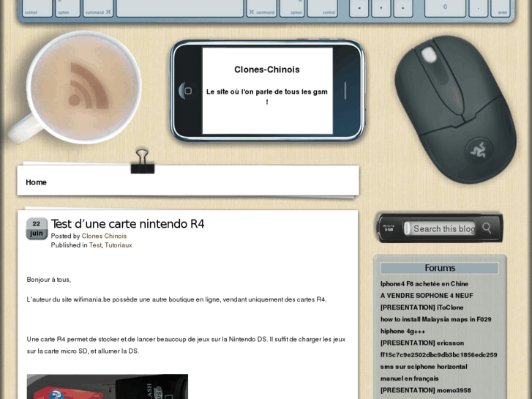Image resolution: width=532 pixels, height=399 pixels.
Task: Click the RSS feed icon in coffee cup
Action: coord(88,86)
